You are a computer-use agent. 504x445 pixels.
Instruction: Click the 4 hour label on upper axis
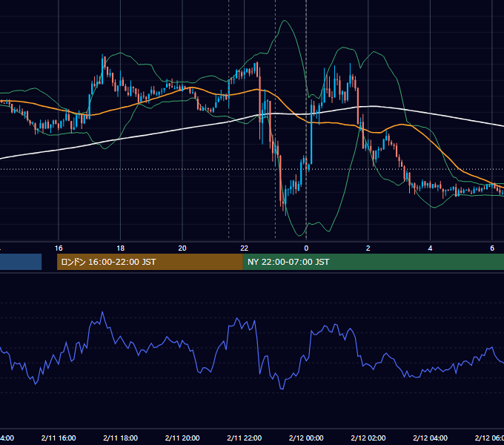430,248
